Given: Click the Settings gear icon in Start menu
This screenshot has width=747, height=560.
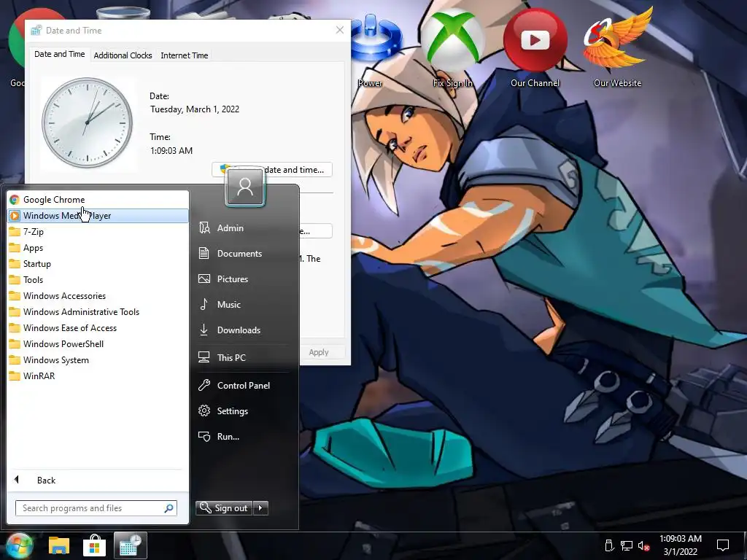Looking at the screenshot, I should (x=204, y=411).
